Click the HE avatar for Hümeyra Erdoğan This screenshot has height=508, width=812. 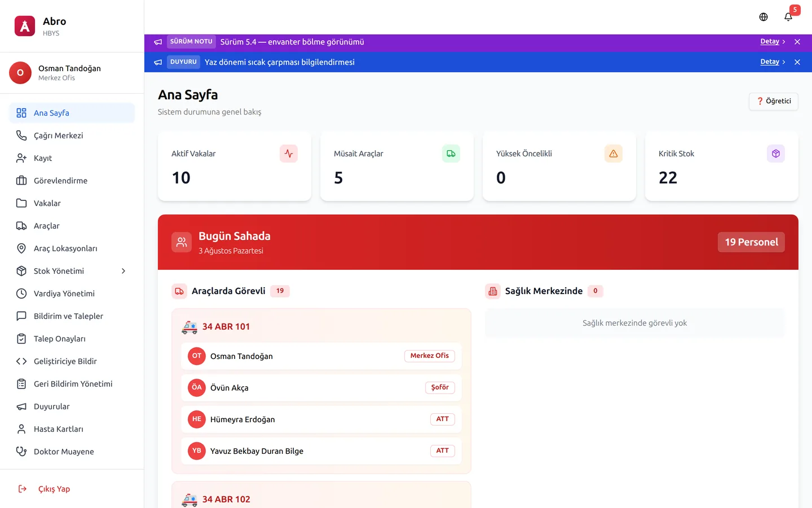pyautogui.click(x=197, y=419)
